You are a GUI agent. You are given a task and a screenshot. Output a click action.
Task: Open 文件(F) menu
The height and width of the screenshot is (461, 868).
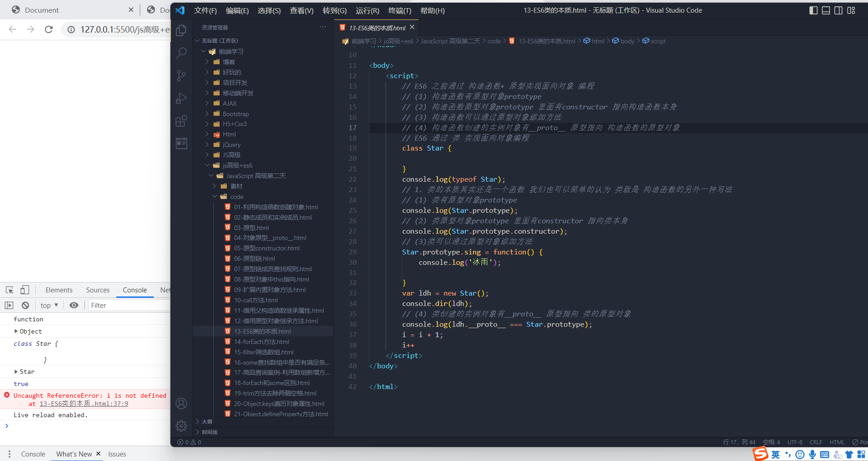[205, 10]
